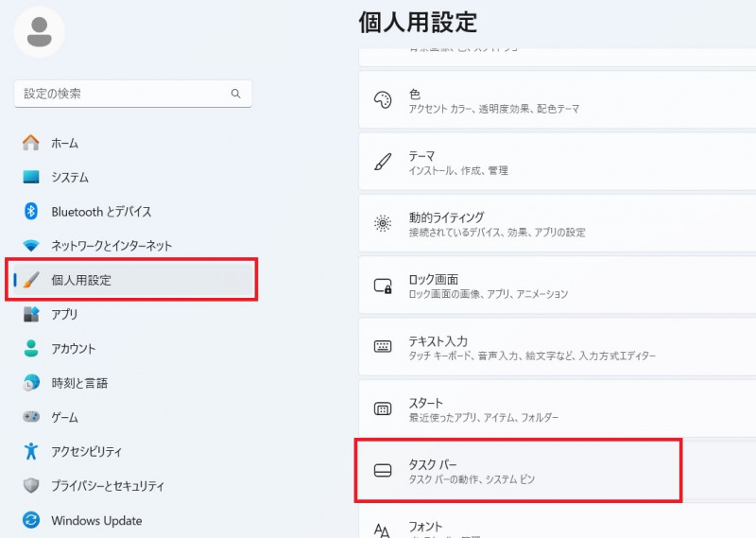Click 接続されているデバイス、効果 description text
The height and width of the screenshot is (538, 756).
497,233
